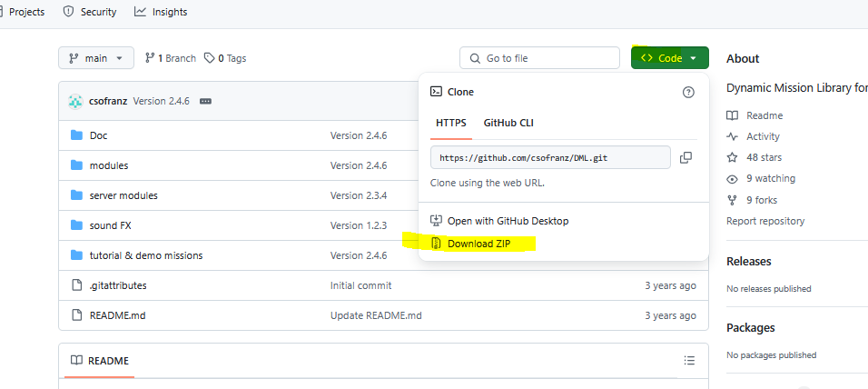Click the modules folder icon

[76, 165]
